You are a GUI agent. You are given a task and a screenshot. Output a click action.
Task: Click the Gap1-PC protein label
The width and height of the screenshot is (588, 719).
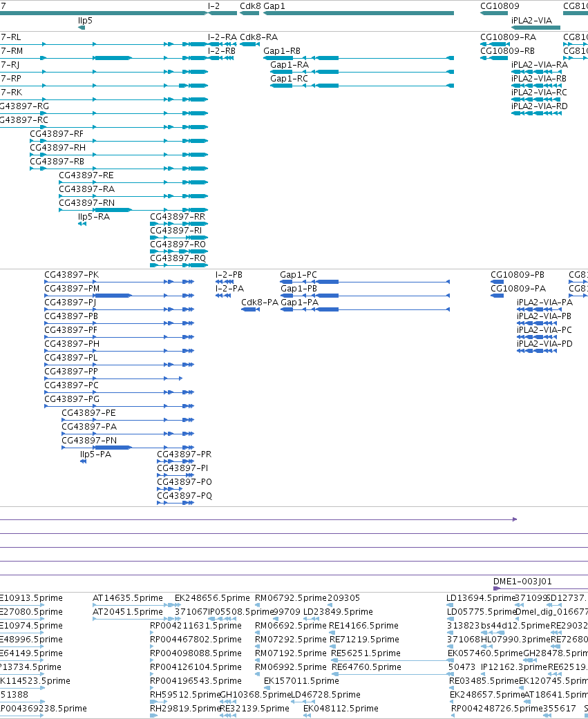298,275
